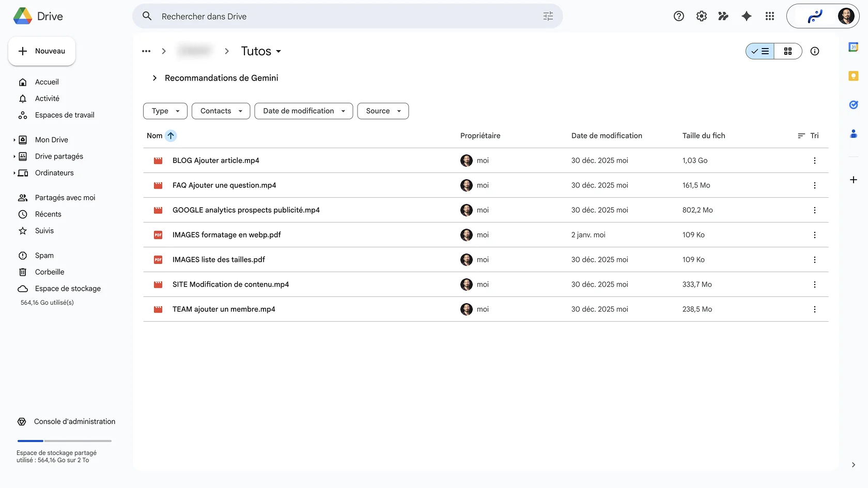Screen dimensions: 868x488
Task: Open advanced search filter options icon
Action: tap(548, 16)
